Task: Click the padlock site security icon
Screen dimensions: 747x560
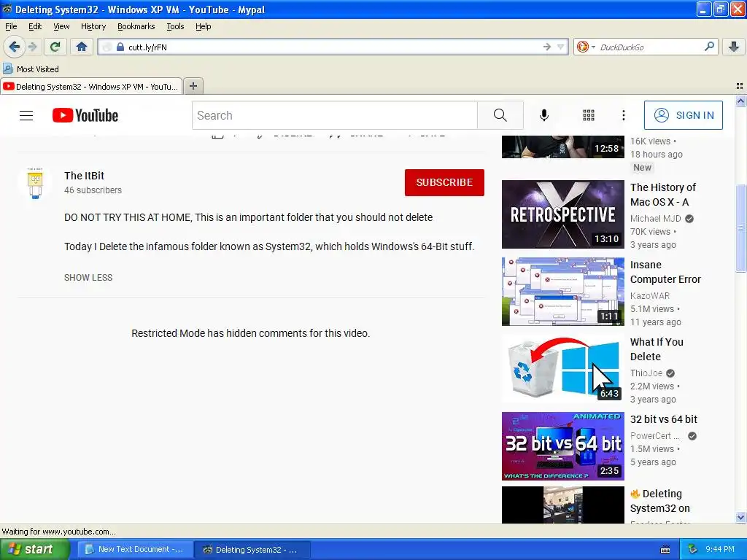Action: pos(120,47)
